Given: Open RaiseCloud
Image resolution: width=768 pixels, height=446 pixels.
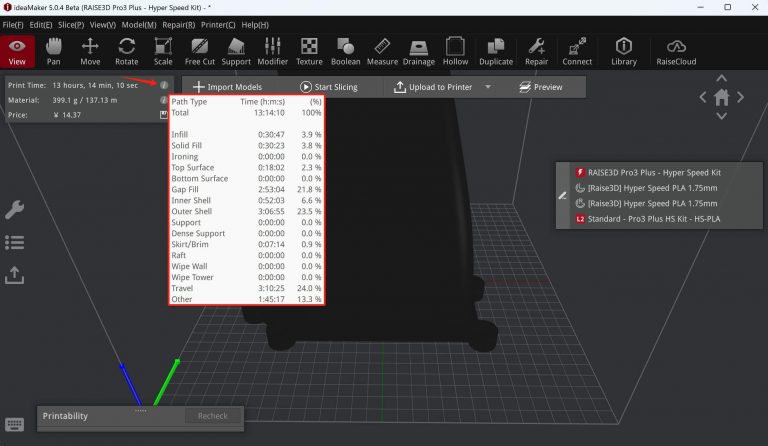Looking at the screenshot, I should 676,51.
